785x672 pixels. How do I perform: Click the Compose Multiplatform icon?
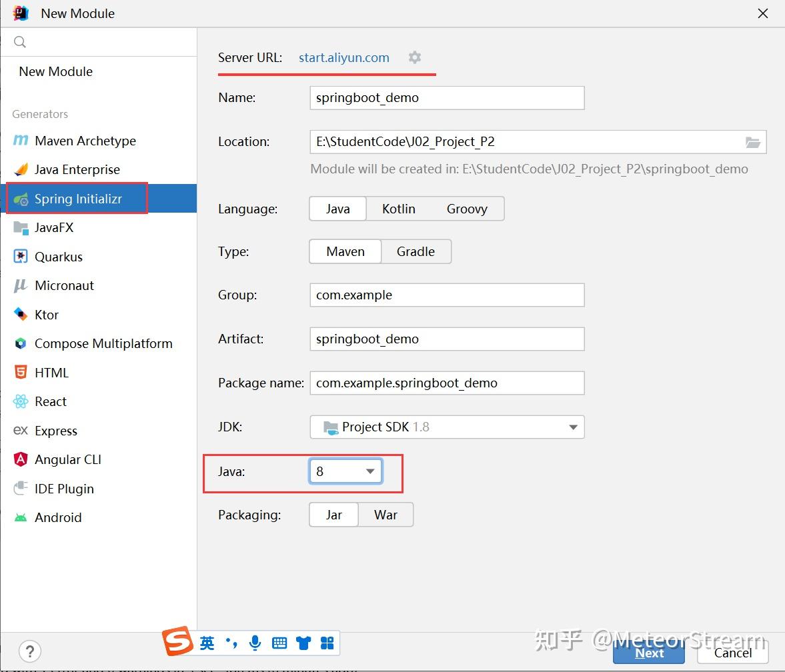(x=21, y=344)
